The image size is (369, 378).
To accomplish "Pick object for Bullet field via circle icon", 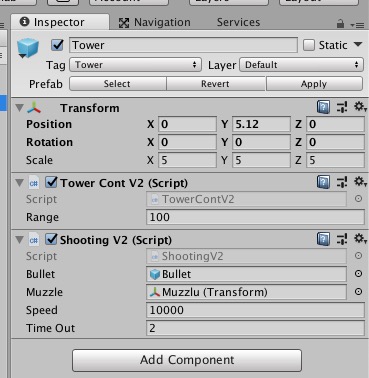I will tap(358, 274).
